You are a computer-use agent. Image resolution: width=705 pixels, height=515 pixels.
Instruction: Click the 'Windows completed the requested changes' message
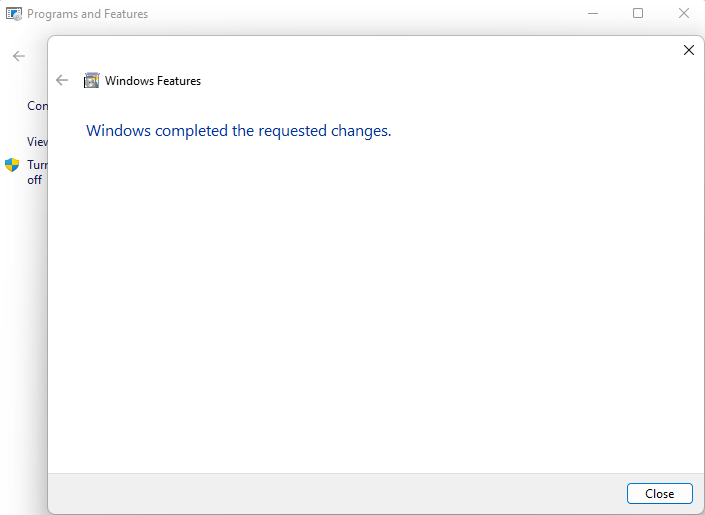pos(238,131)
